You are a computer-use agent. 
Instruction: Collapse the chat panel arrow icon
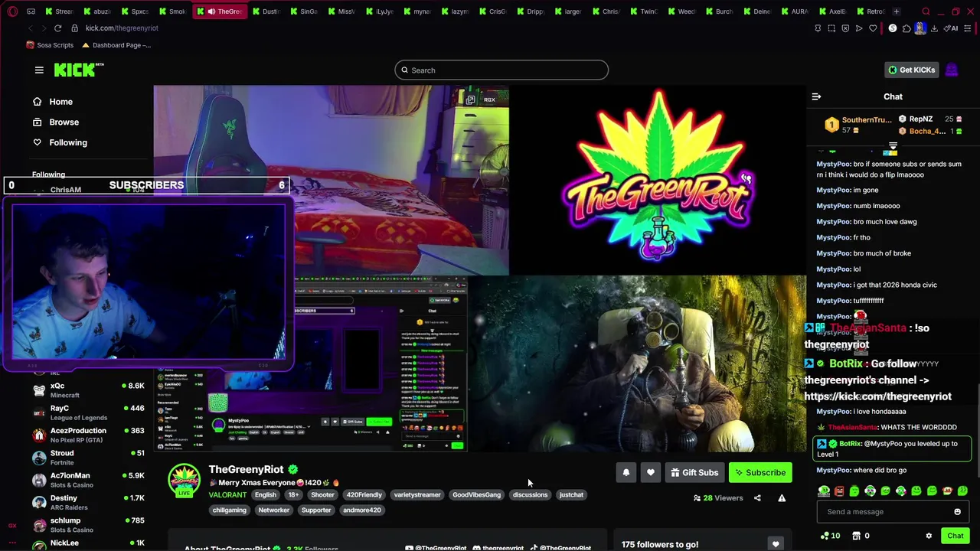(816, 96)
